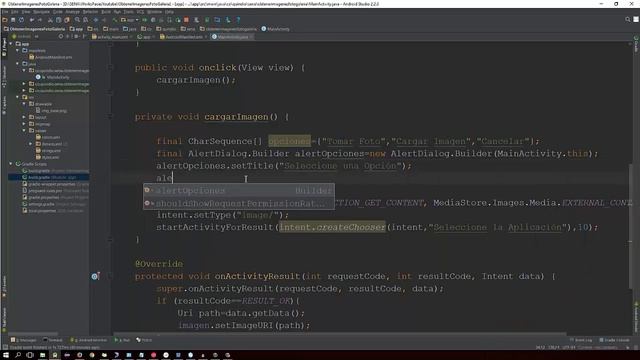This screenshot has width=640, height=360.
Task: Switch to the activity_main.xml editor tab
Action: 112,37
